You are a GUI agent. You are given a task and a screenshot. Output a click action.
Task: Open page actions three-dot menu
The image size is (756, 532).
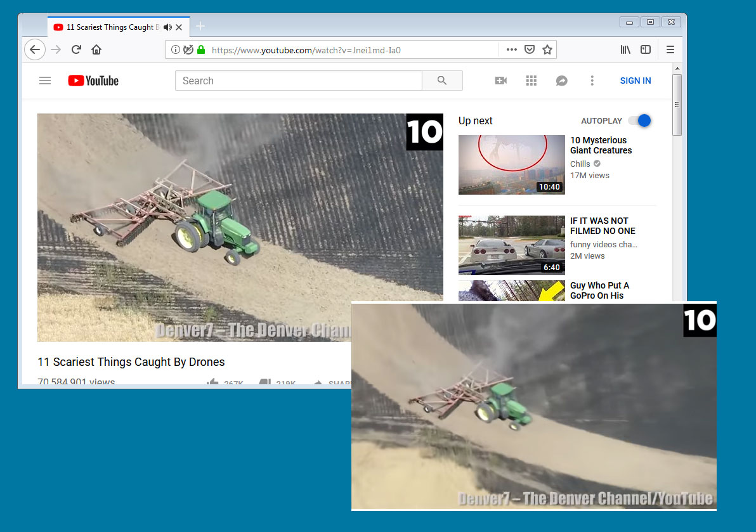(x=512, y=49)
